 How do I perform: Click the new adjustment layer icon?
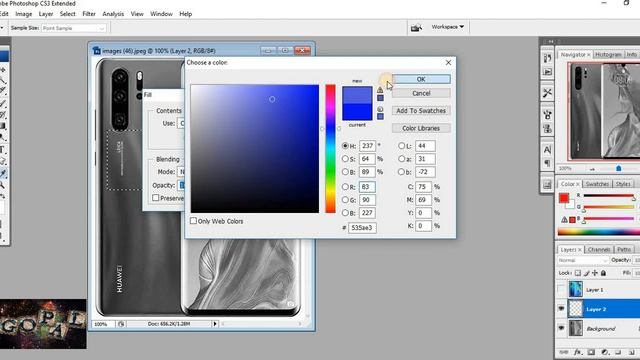click(604, 352)
